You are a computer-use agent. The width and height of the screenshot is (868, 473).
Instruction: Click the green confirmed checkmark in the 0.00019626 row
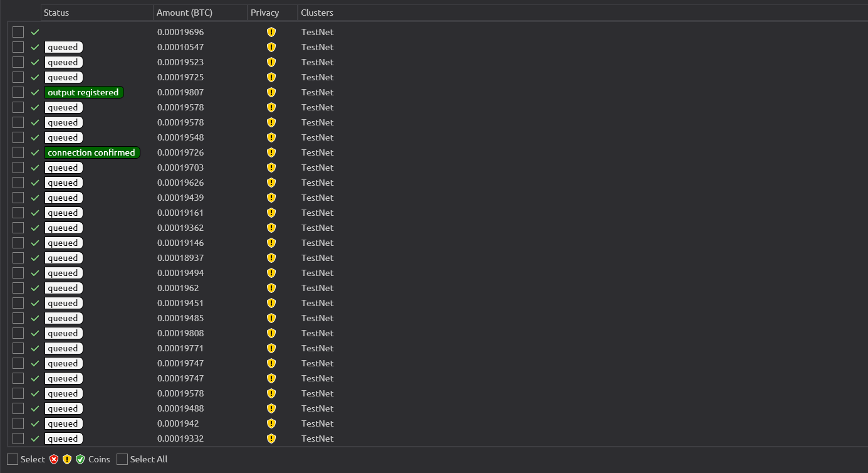coord(35,183)
